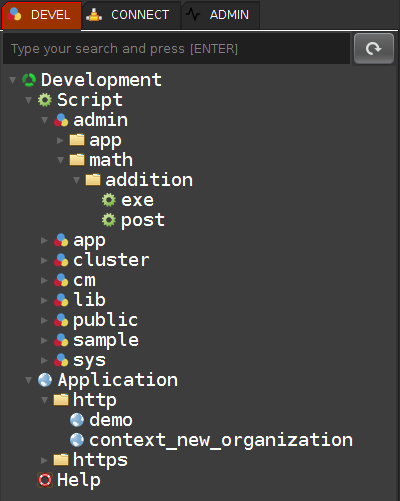The image size is (400, 501).
Task: Click the globe icon beside demo
Action: (77, 420)
